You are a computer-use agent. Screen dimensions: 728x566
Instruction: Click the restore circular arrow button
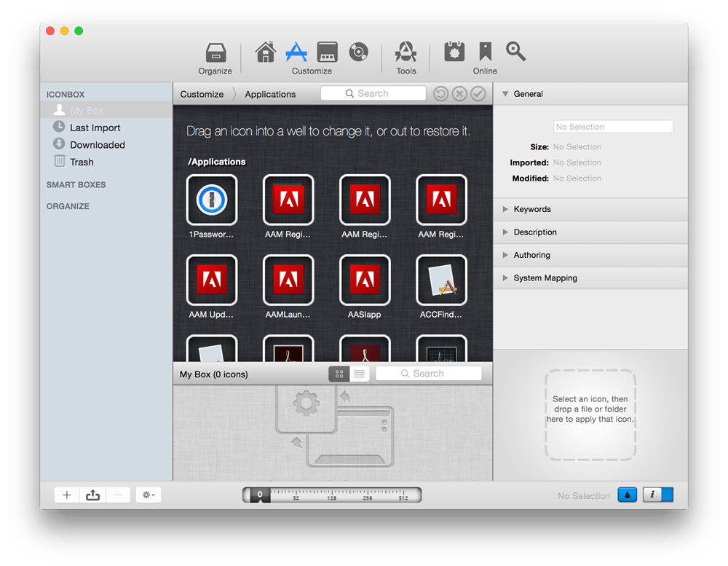click(440, 94)
